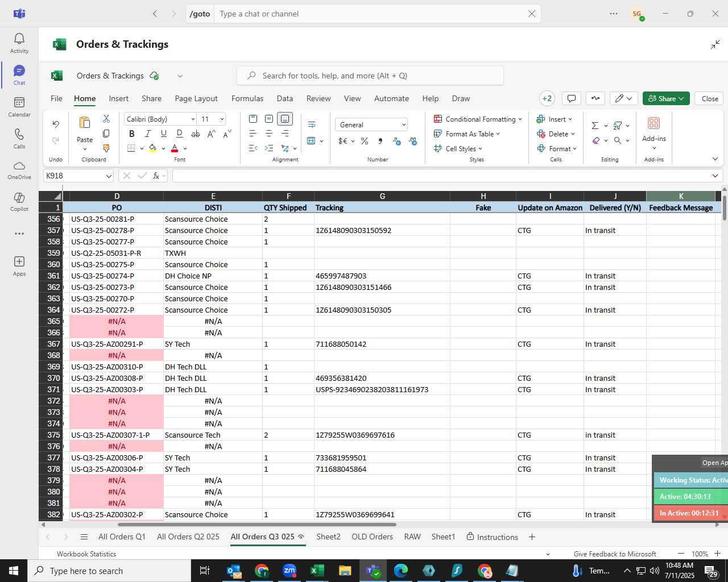Screen dimensions: 728x582
Task: Open the General number format dropdown
Action: point(404,125)
